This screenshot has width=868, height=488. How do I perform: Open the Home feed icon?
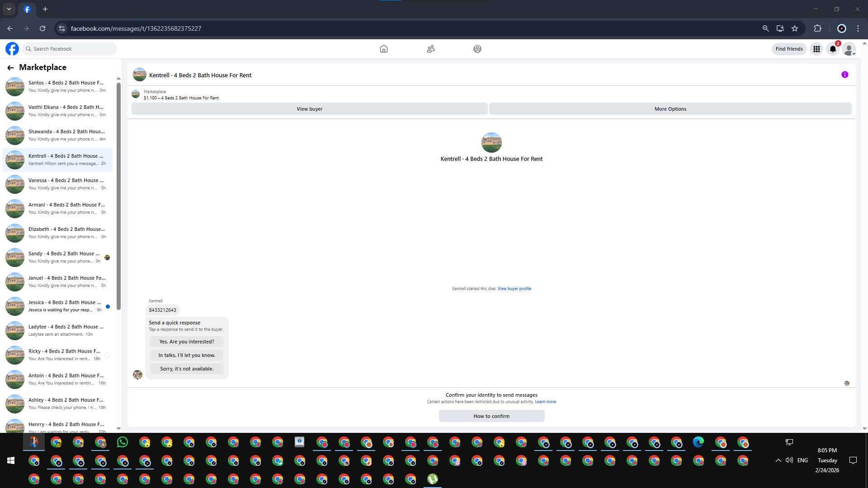383,49
